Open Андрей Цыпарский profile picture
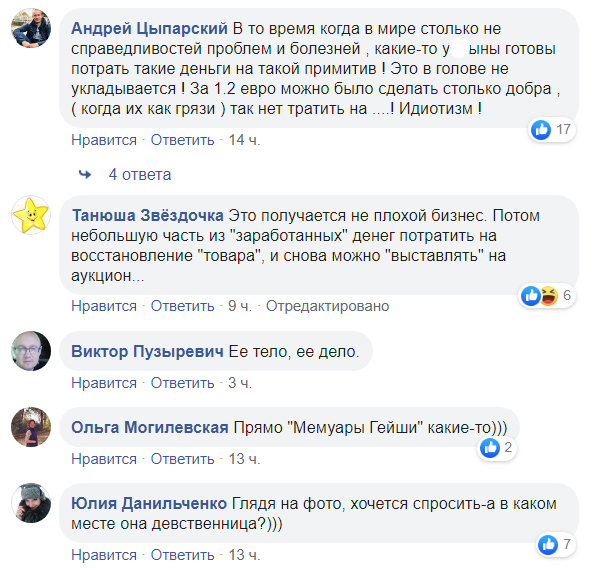Image resolution: width=615 pixels, height=570 pixels. [30, 32]
